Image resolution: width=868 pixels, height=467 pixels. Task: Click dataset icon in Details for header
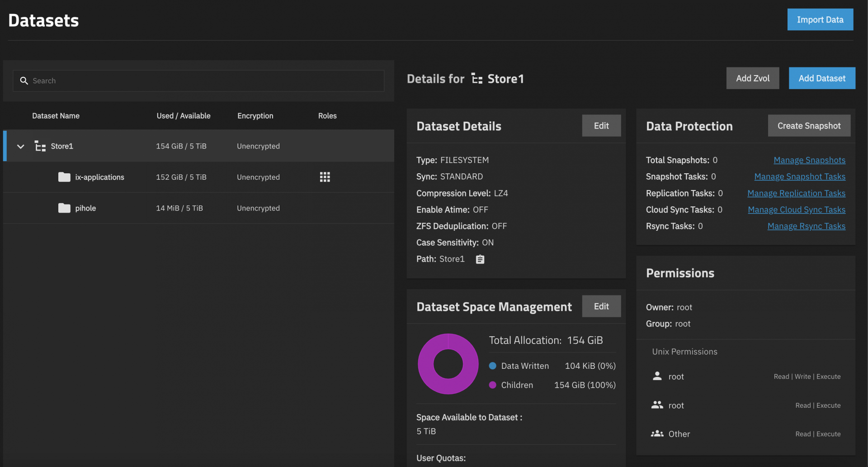(x=476, y=79)
